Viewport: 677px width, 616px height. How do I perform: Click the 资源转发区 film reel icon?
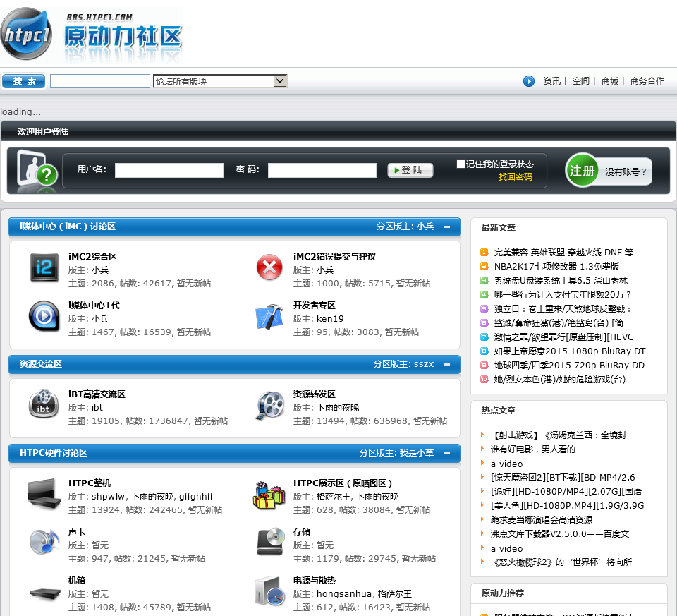pyautogui.click(x=270, y=405)
